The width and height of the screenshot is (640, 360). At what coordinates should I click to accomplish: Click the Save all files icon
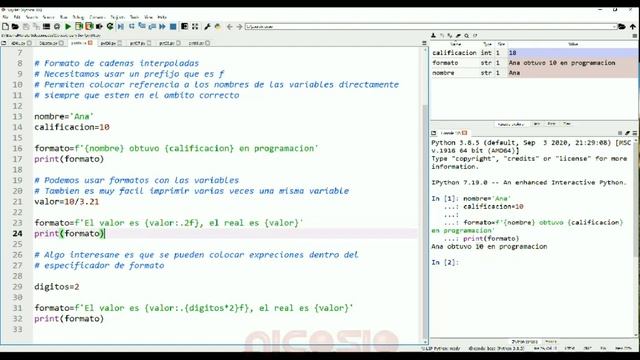tap(36, 27)
